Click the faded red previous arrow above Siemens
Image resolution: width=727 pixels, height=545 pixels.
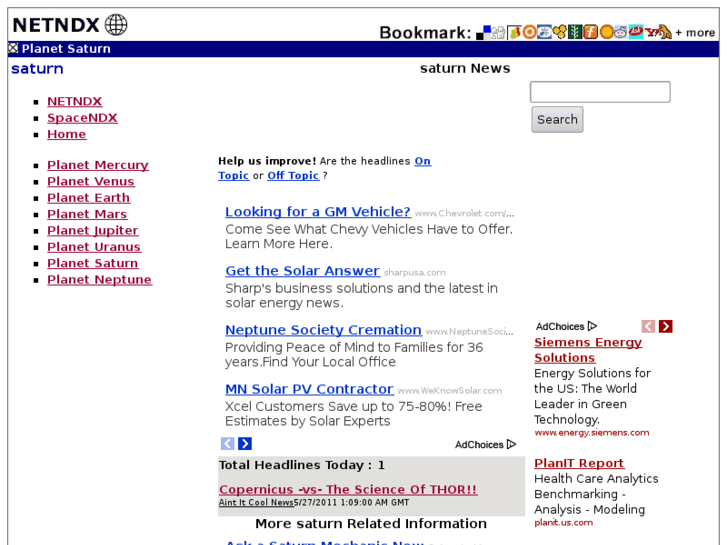coord(648,327)
